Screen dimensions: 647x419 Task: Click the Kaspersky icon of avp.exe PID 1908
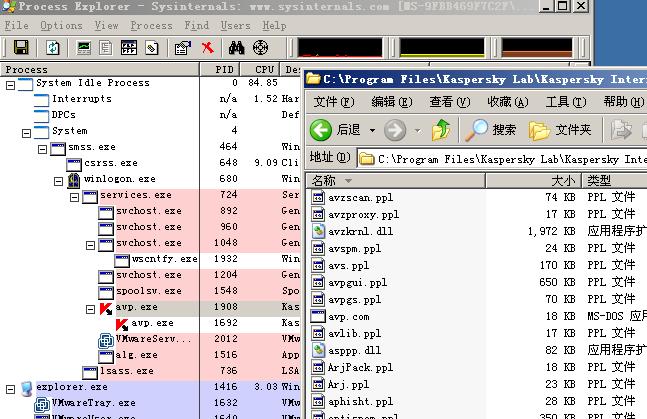tap(106, 308)
